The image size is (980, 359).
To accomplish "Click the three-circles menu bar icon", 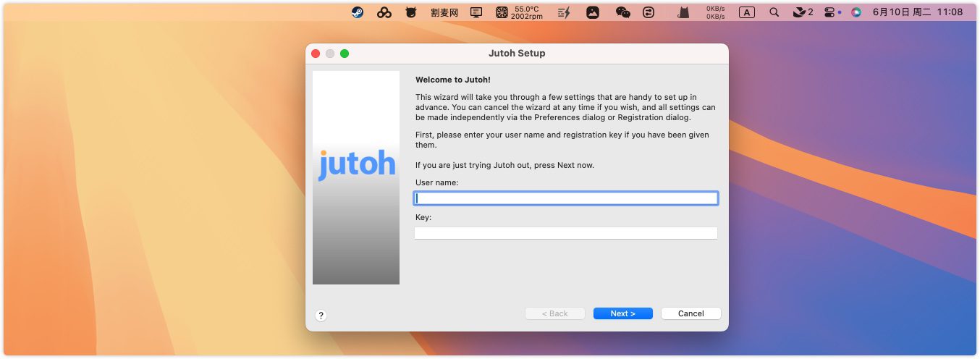I will click(384, 12).
